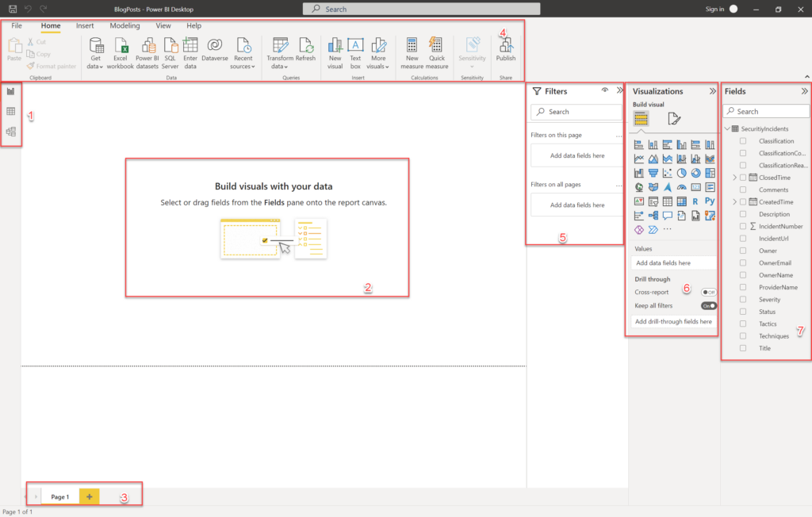The width and height of the screenshot is (812, 517).
Task: Select the Page 1 tab
Action: tap(60, 497)
